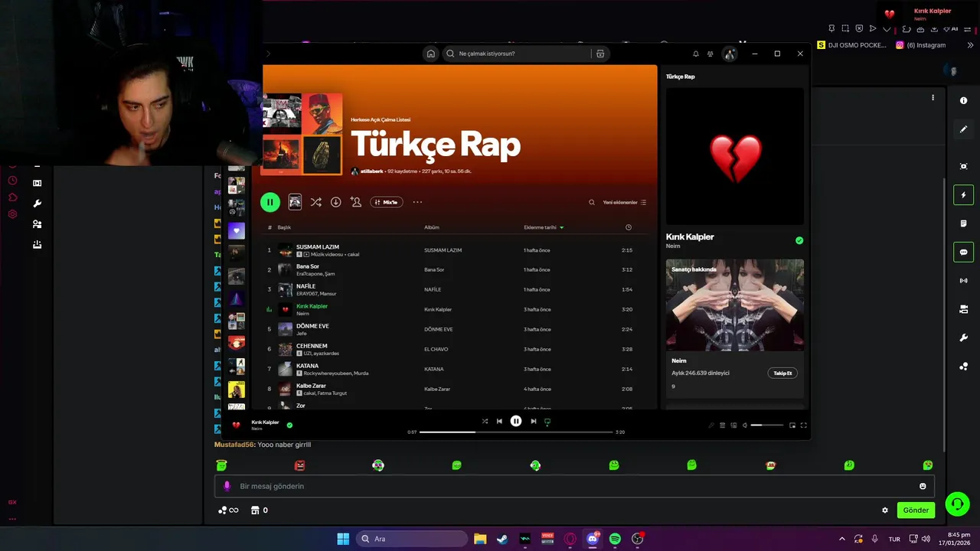980x551 pixels.
Task: Open playlist preview thumbnail next to pause button
Action: 295,202
